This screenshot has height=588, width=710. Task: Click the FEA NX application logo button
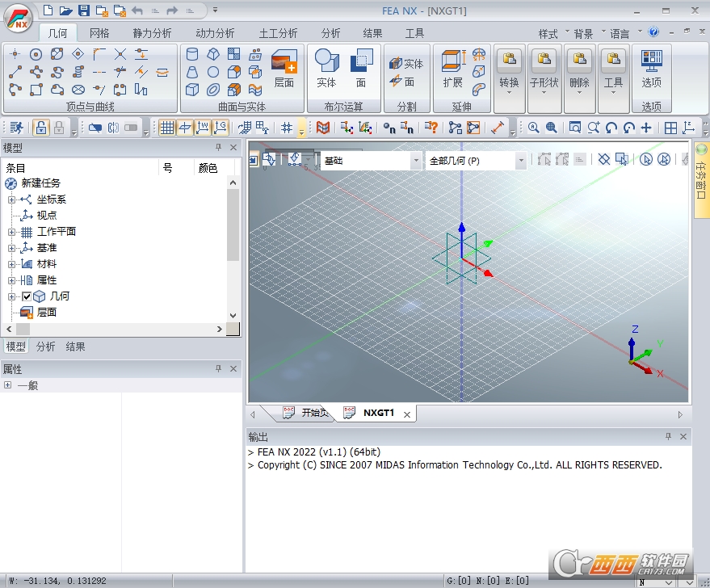click(18, 19)
